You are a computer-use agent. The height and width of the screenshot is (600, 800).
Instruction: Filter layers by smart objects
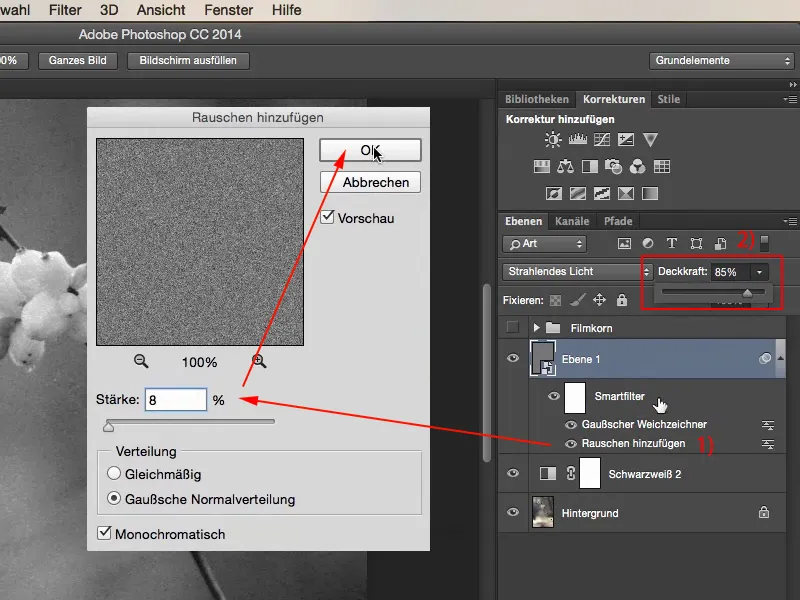tap(720, 243)
